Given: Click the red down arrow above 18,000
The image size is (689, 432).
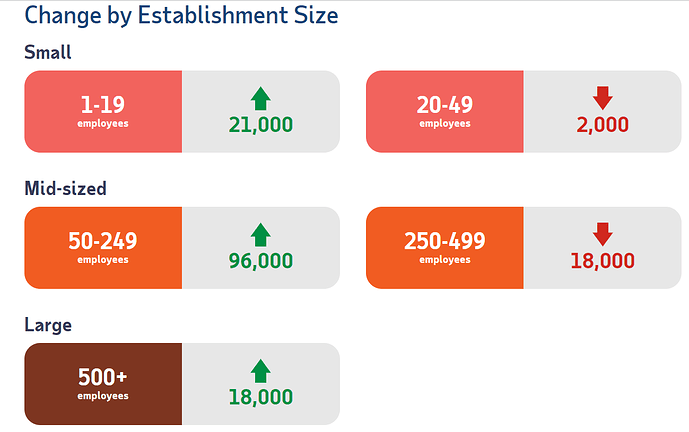Looking at the screenshot, I should pyautogui.click(x=602, y=234).
